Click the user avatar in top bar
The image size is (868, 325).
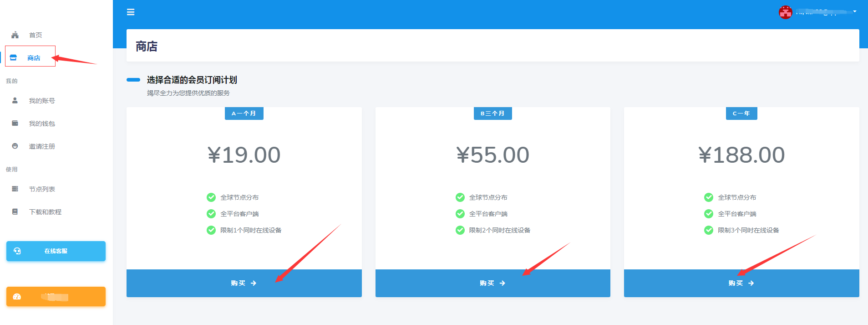pos(785,12)
